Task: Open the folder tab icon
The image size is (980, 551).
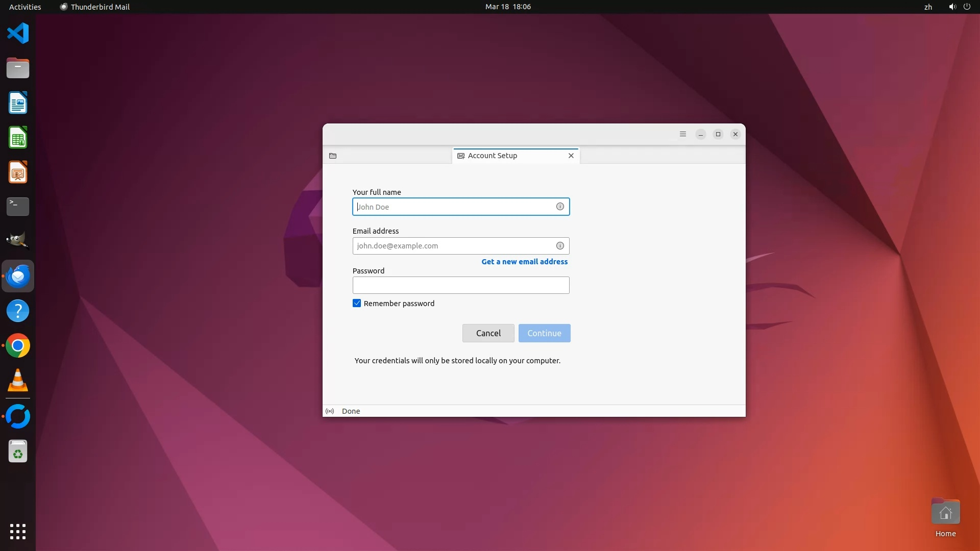Action: [333, 156]
